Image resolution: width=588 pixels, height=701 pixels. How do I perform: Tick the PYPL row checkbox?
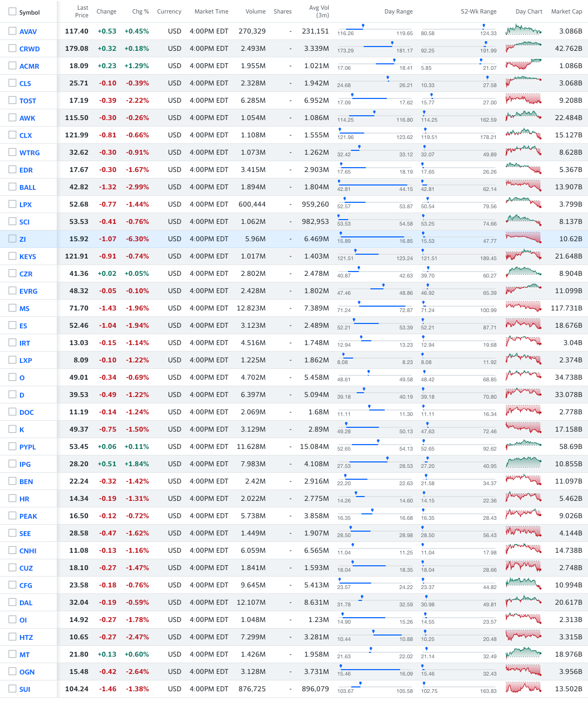[12, 446]
